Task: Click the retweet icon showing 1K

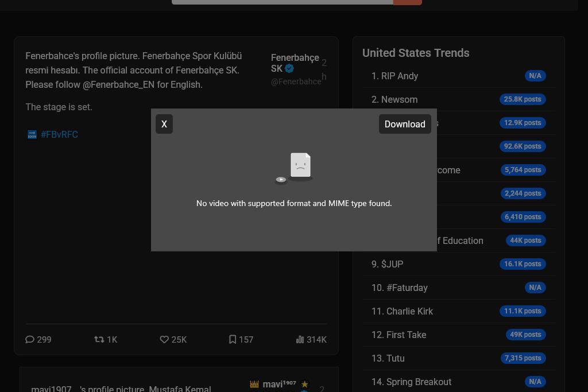Action: (x=99, y=339)
